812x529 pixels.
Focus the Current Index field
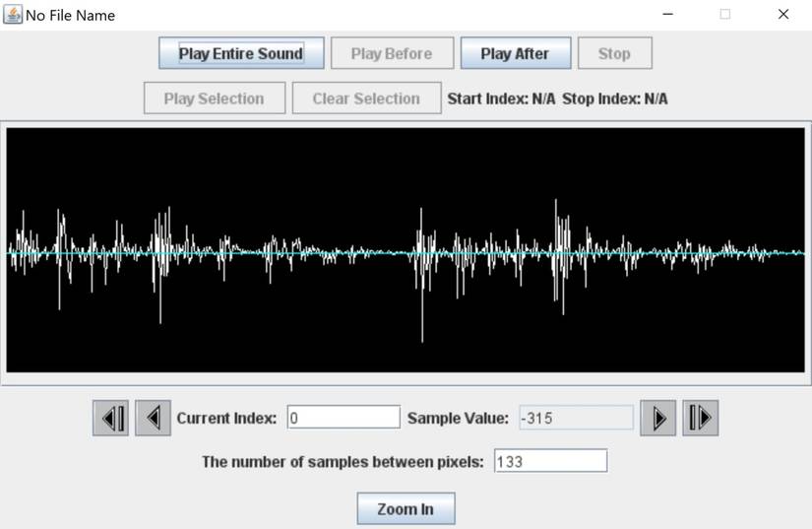(344, 417)
